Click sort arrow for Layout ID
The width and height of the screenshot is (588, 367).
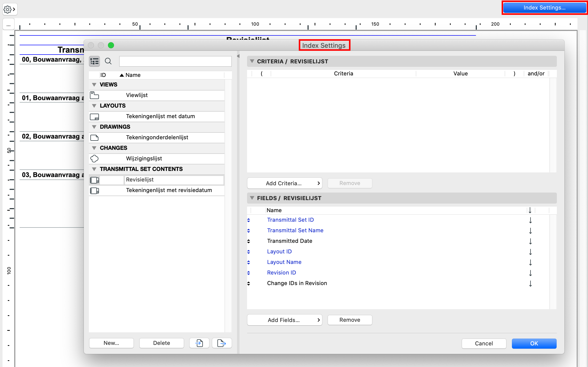click(x=530, y=252)
